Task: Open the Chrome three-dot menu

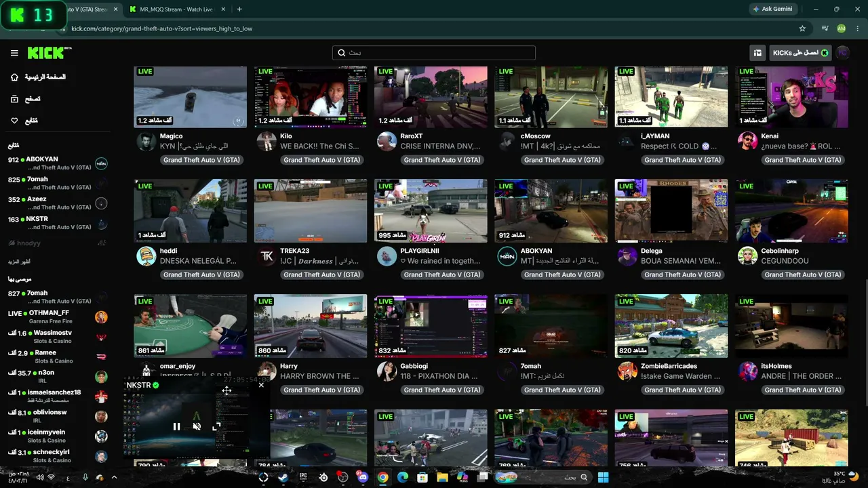Action: pyautogui.click(x=857, y=28)
